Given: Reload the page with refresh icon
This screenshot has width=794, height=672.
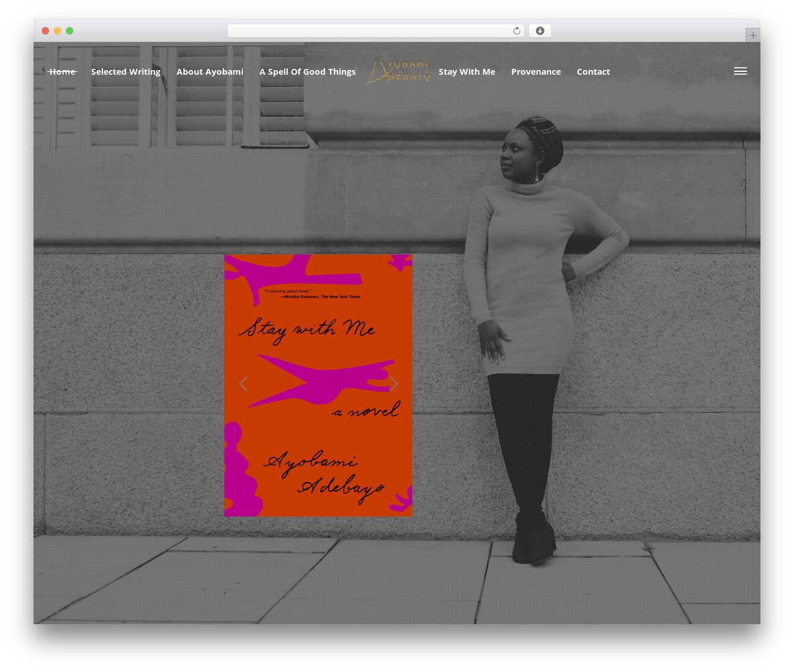Looking at the screenshot, I should coord(516,31).
